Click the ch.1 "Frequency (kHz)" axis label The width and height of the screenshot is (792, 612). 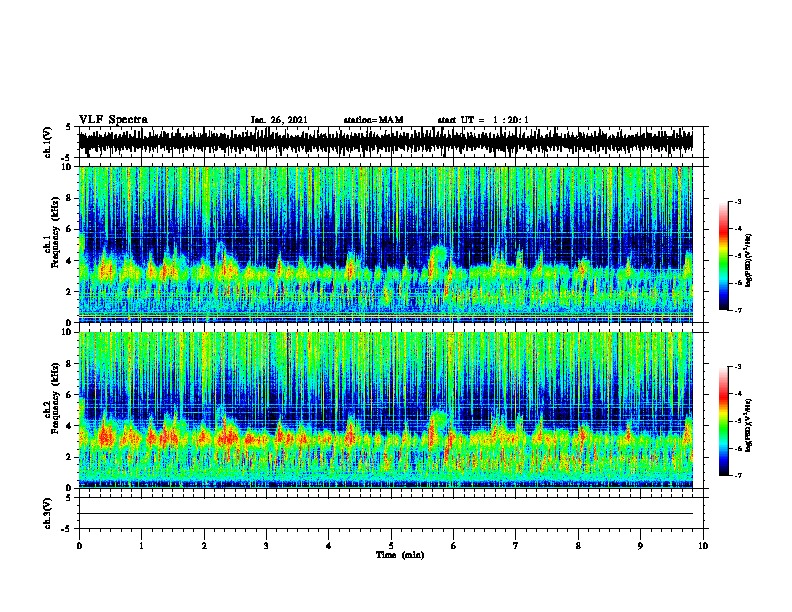point(55,232)
